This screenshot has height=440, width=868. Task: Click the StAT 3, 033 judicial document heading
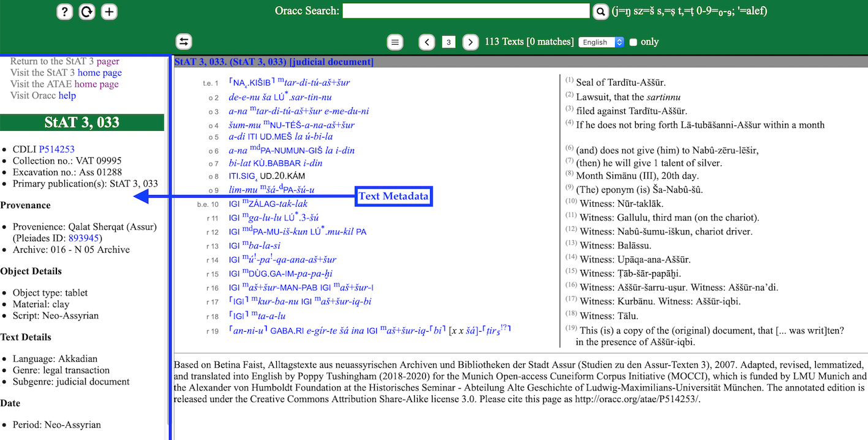[x=274, y=62]
